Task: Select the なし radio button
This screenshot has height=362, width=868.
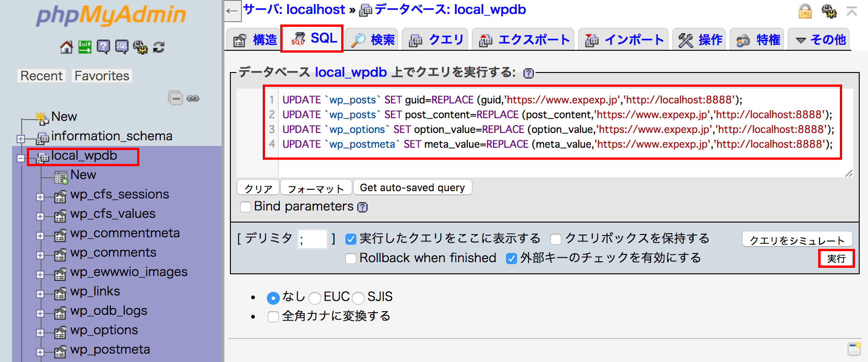Action: [x=273, y=298]
